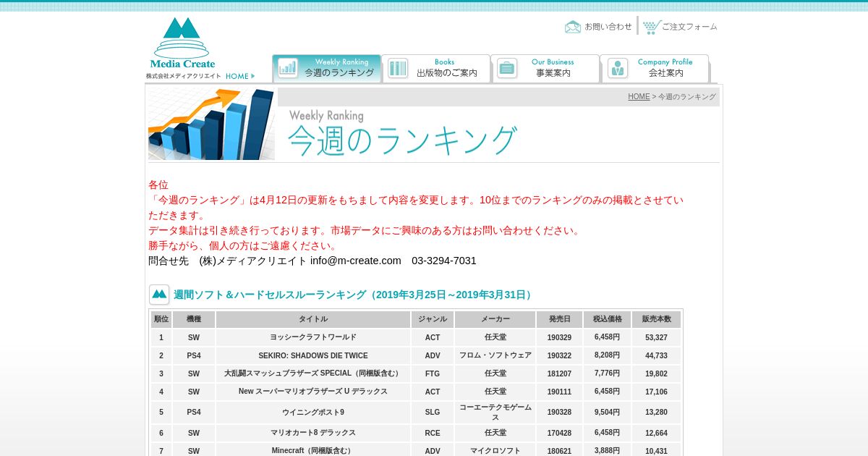The image size is (868, 456).
Task: Click the ジャンル column header
Action: click(x=433, y=319)
